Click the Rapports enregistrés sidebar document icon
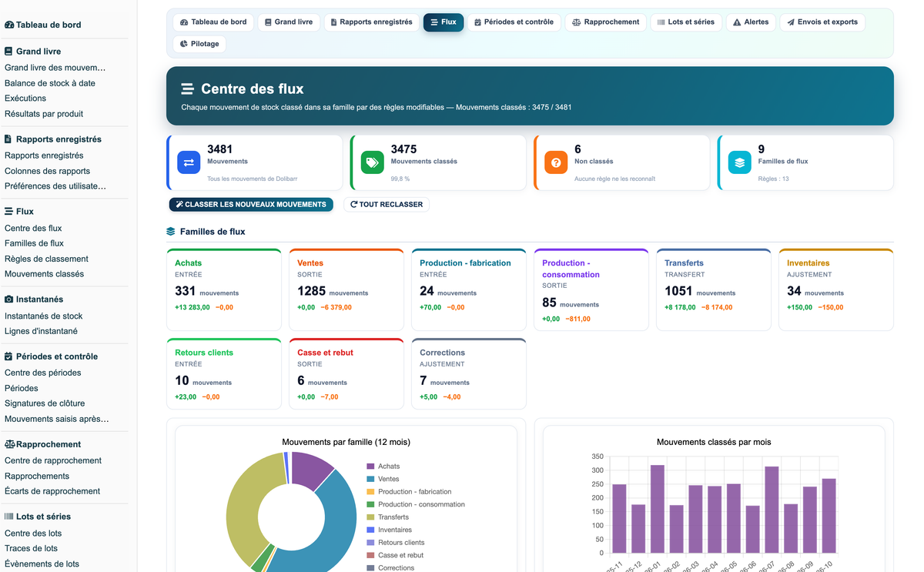This screenshot has height=572, width=924. pos(8,139)
